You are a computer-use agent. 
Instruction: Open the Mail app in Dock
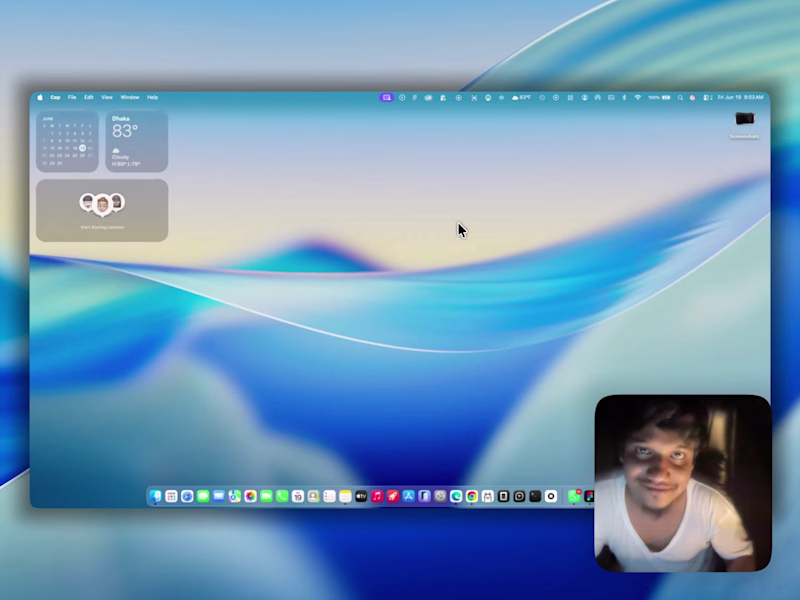[x=219, y=496]
